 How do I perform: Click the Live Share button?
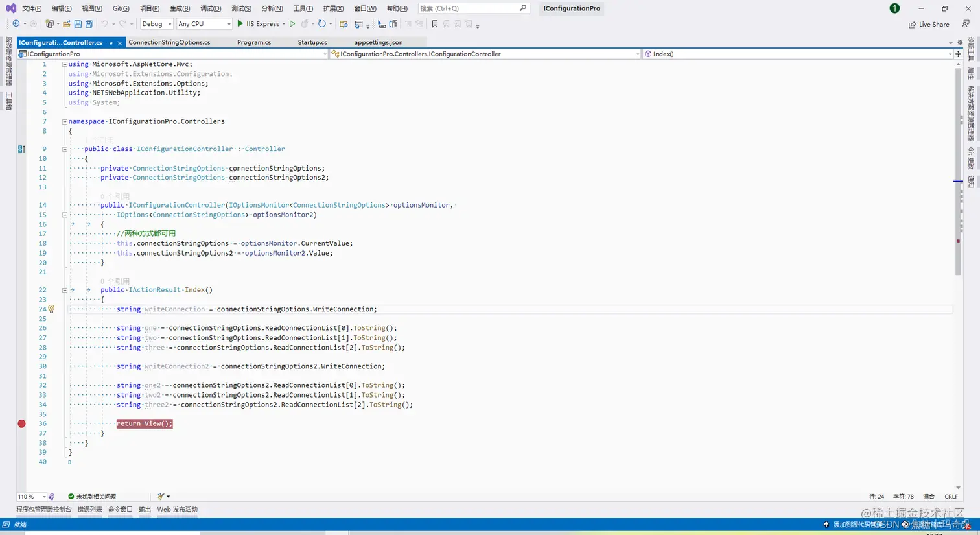[929, 24]
